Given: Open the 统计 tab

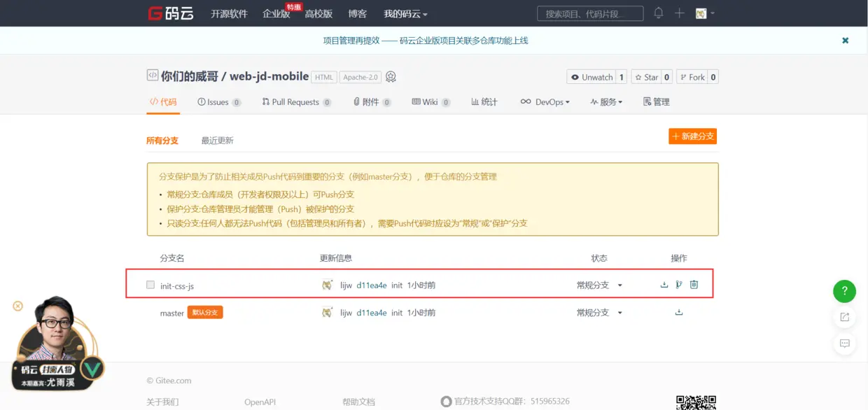Looking at the screenshot, I should (484, 102).
